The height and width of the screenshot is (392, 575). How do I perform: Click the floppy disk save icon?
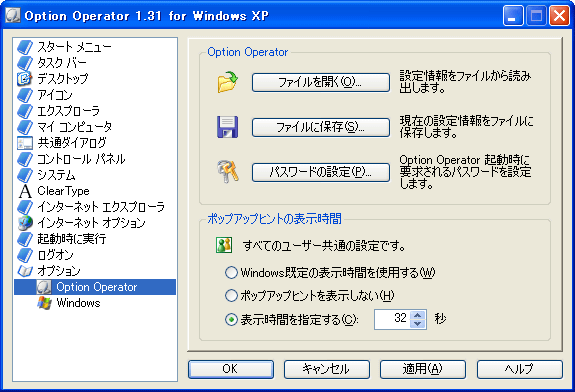coord(227,127)
